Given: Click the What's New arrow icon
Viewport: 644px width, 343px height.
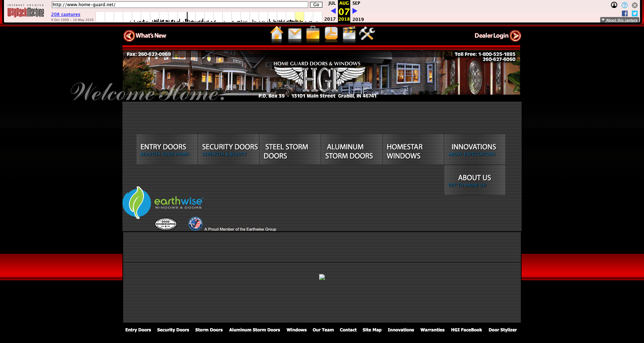Looking at the screenshot, I should coord(129,36).
